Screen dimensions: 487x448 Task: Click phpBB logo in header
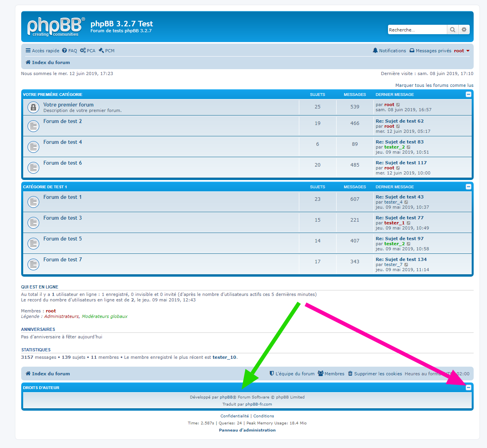click(55, 27)
